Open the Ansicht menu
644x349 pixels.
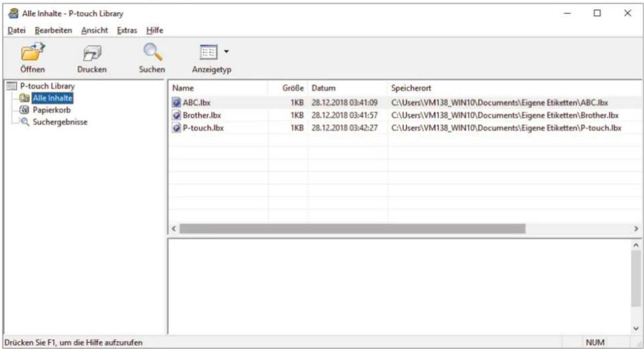(94, 30)
